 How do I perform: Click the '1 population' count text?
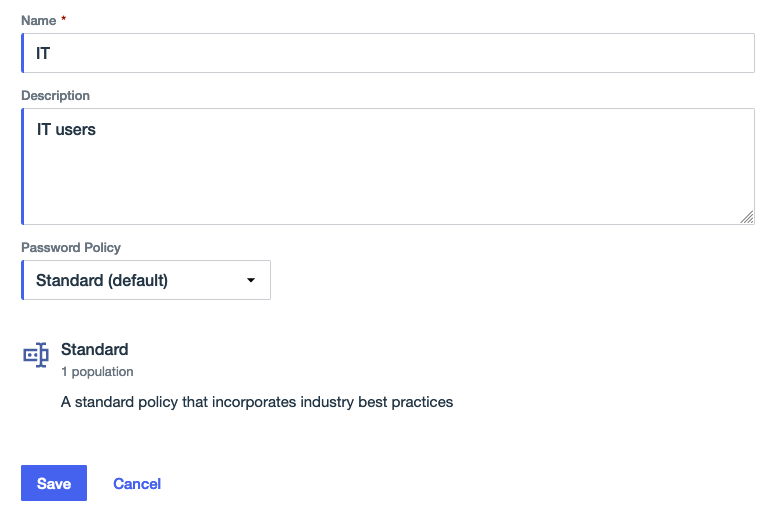coord(97,372)
